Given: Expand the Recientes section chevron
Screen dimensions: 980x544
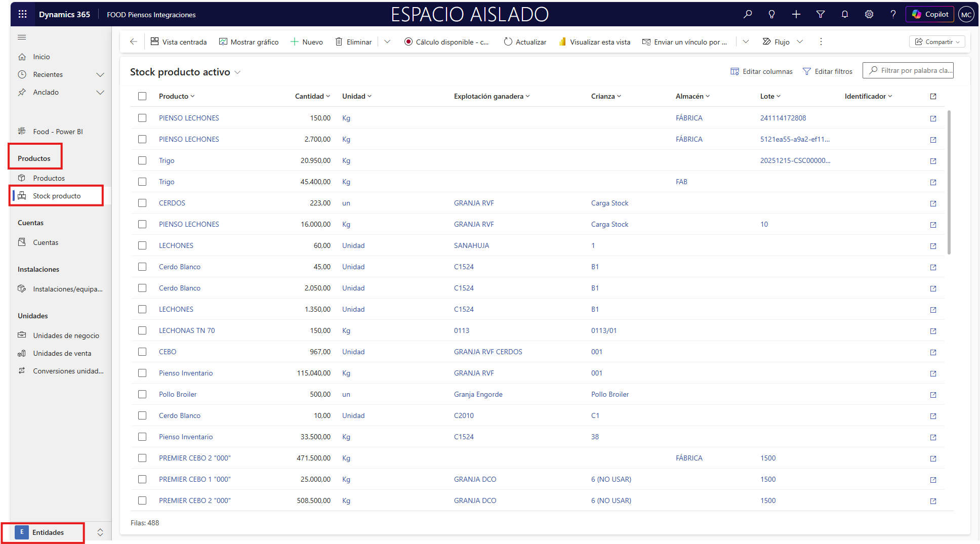Looking at the screenshot, I should (x=100, y=75).
